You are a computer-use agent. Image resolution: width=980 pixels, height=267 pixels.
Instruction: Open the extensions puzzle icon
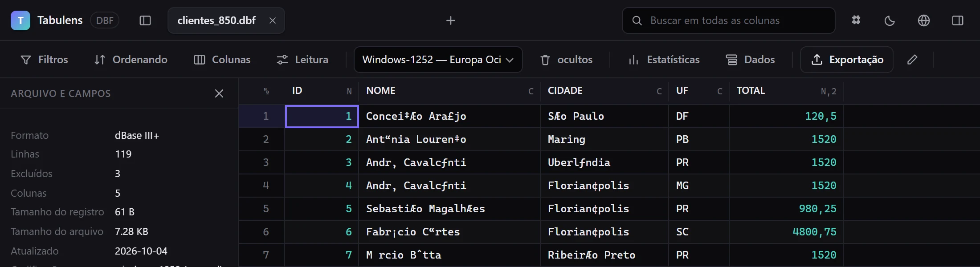pos(856,20)
